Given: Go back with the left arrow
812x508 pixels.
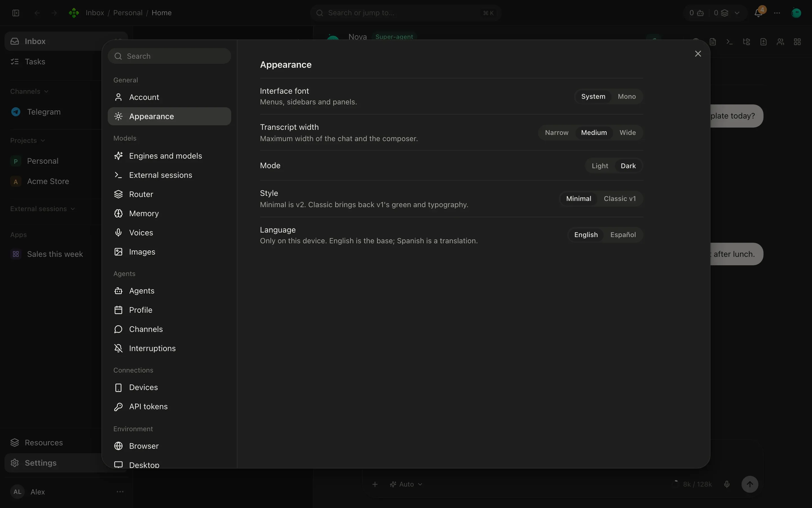Looking at the screenshot, I should point(37,13).
